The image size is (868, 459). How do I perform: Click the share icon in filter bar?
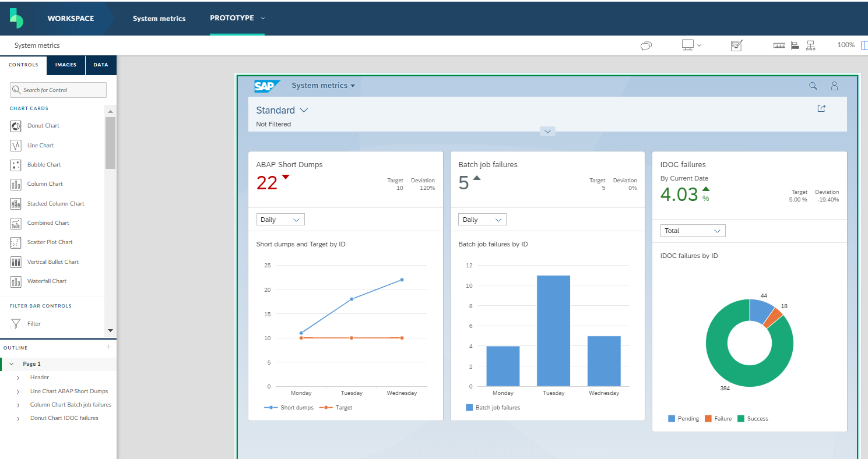[821, 108]
